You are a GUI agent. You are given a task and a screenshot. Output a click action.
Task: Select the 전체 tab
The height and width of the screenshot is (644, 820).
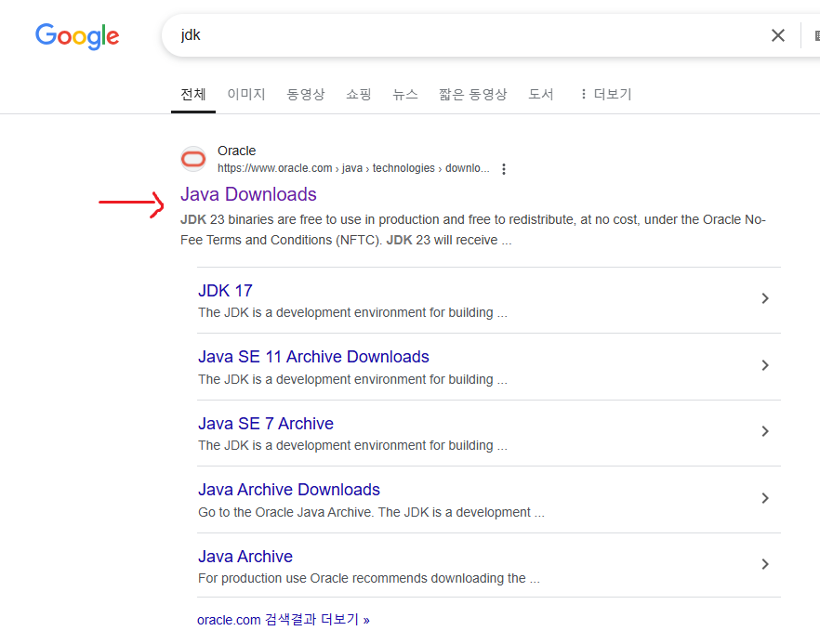pos(193,94)
